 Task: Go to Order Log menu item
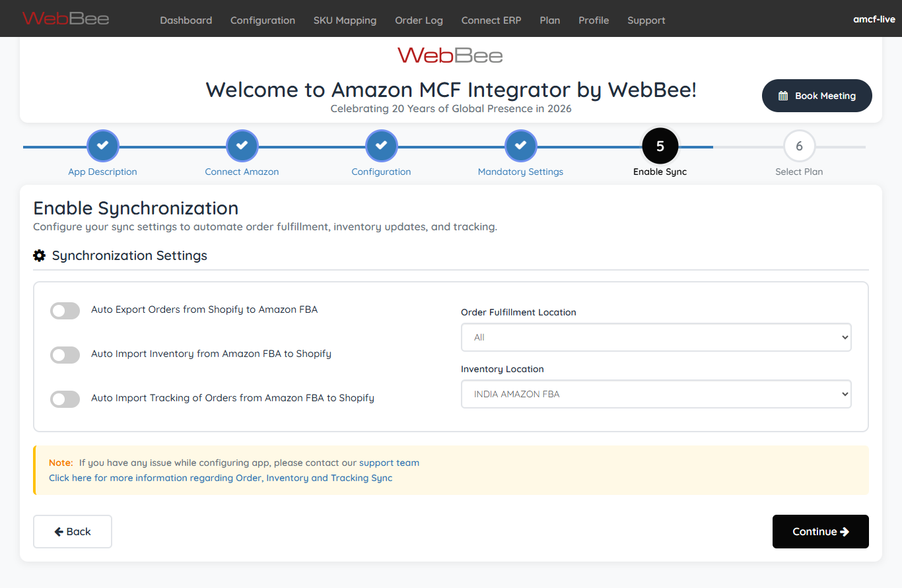tap(419, 20)
